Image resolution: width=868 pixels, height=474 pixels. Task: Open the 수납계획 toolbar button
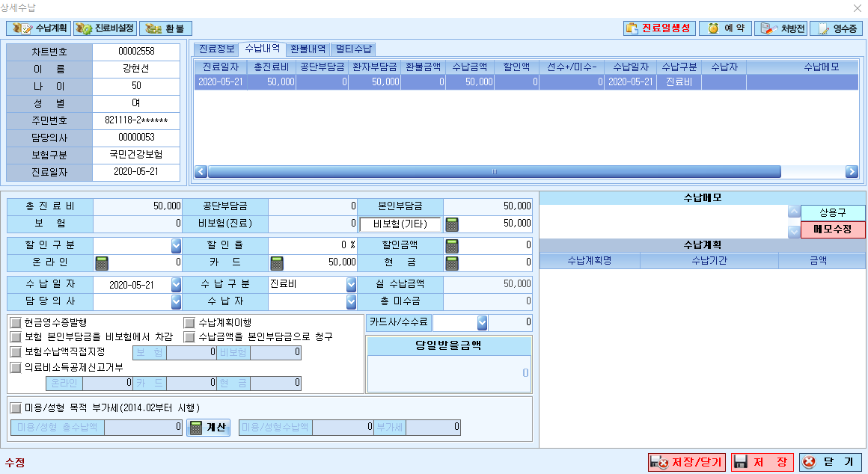(x=39, y=28)
